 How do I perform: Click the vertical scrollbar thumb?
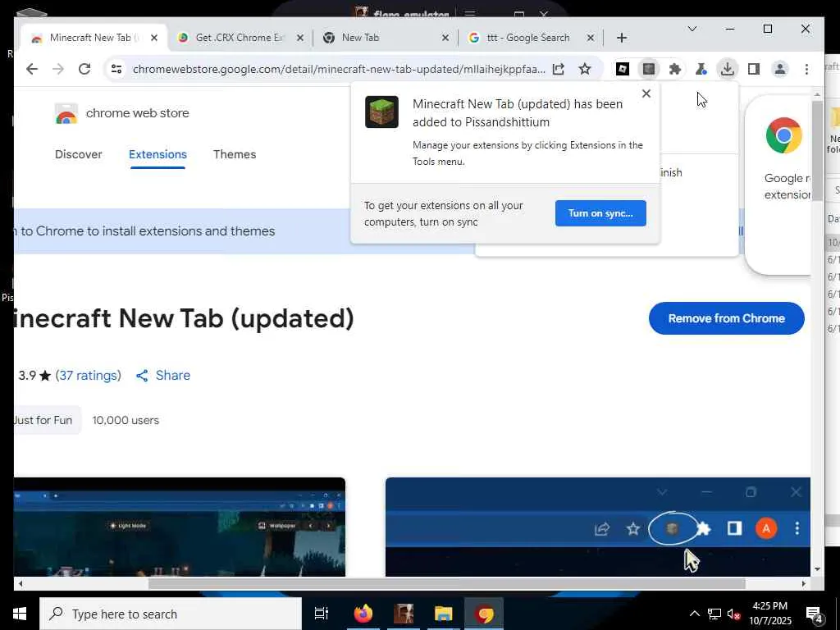pyautogui.click(x=817, y=151)
